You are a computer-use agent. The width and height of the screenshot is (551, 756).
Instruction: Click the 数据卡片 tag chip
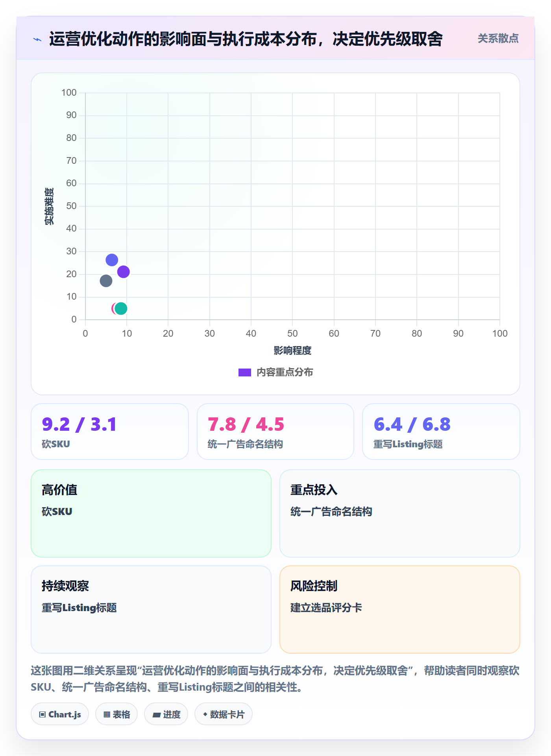point(224,714)
